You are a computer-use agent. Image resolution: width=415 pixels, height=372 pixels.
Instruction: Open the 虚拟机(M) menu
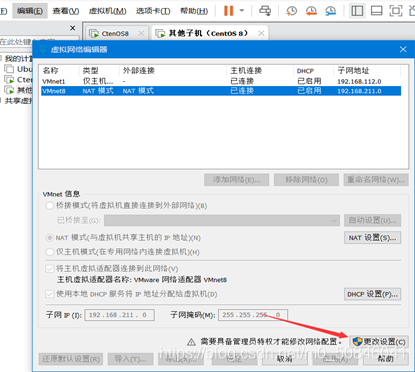point(107,11)
